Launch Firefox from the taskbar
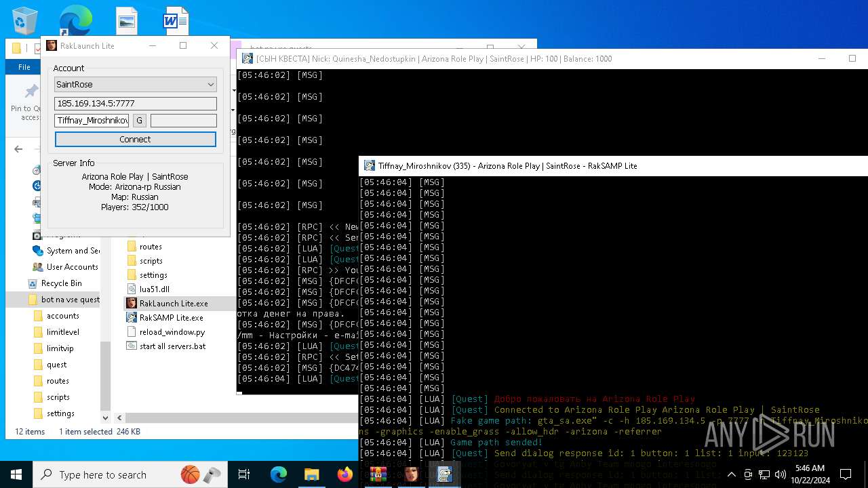The width and height of the screenshot is (868, 488). (344, 474)
